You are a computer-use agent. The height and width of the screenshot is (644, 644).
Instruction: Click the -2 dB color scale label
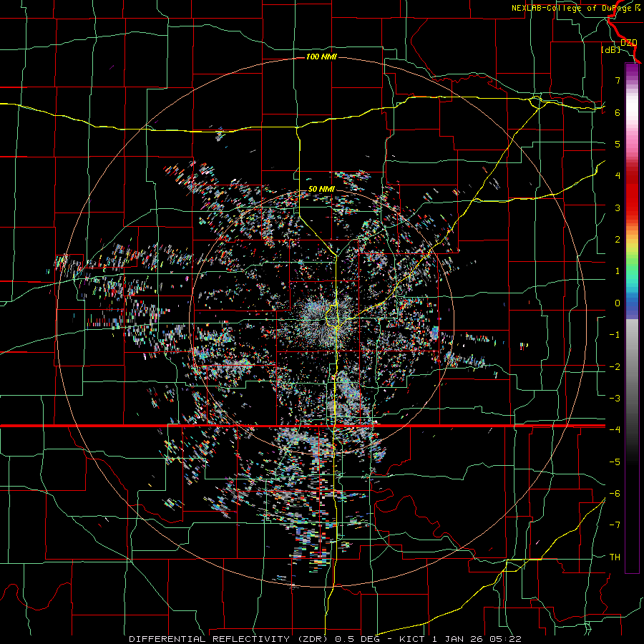tap(615, 367)
